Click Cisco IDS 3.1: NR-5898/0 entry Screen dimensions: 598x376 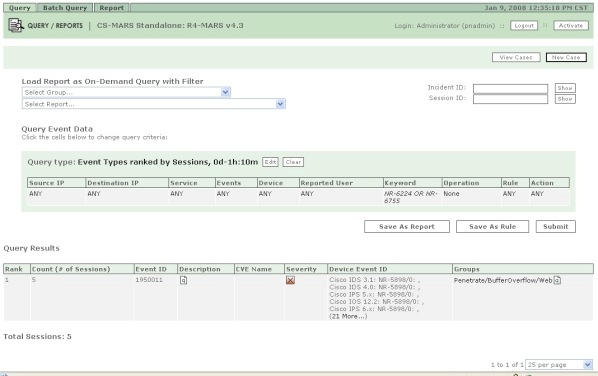tap(375, 280)
